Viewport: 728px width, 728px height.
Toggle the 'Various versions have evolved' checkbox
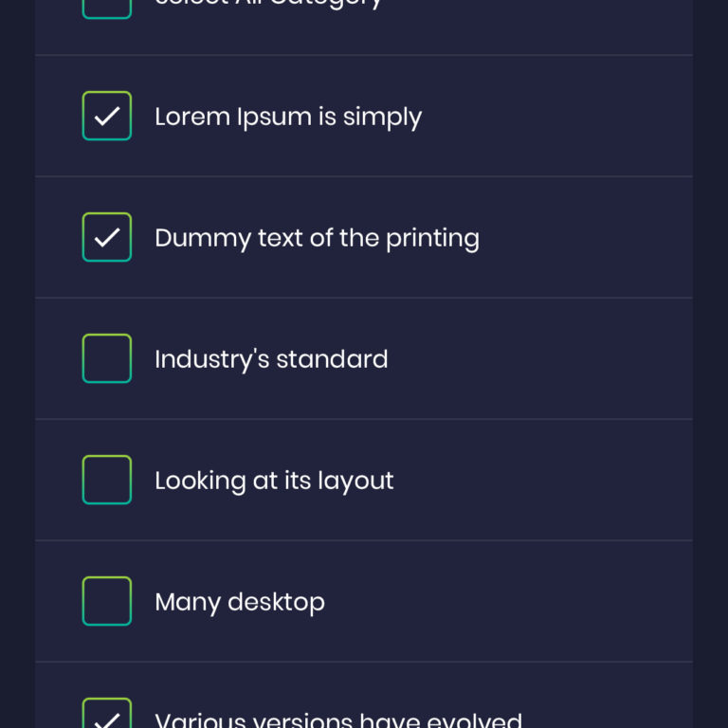point(107,716)
